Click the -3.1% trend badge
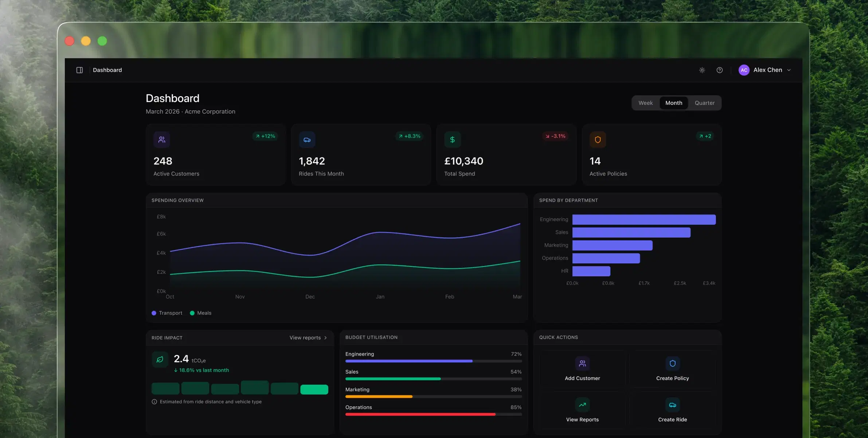 tap(555, 136)
